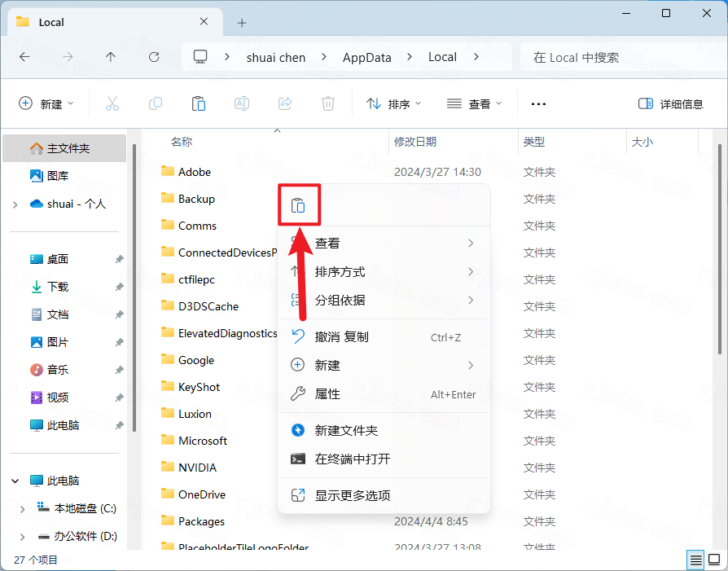Click the sidebar vertical scrollbar
Image resolution: width=728 pixels, height=571 pixels.
(x=134, y=288)
